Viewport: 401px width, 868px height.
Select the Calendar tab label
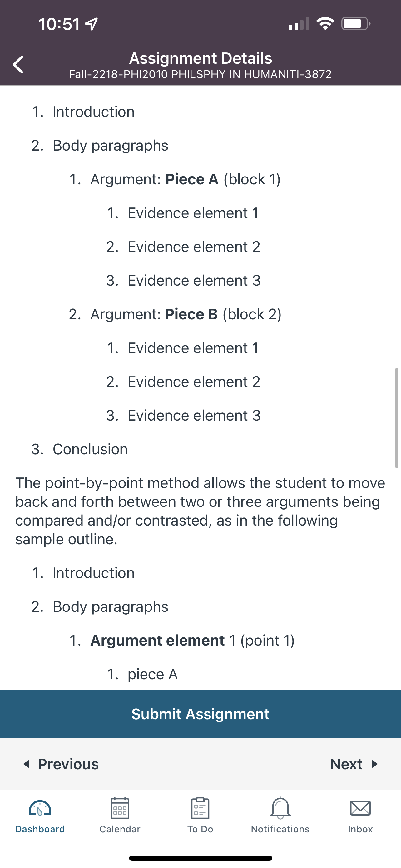[120, 829]
